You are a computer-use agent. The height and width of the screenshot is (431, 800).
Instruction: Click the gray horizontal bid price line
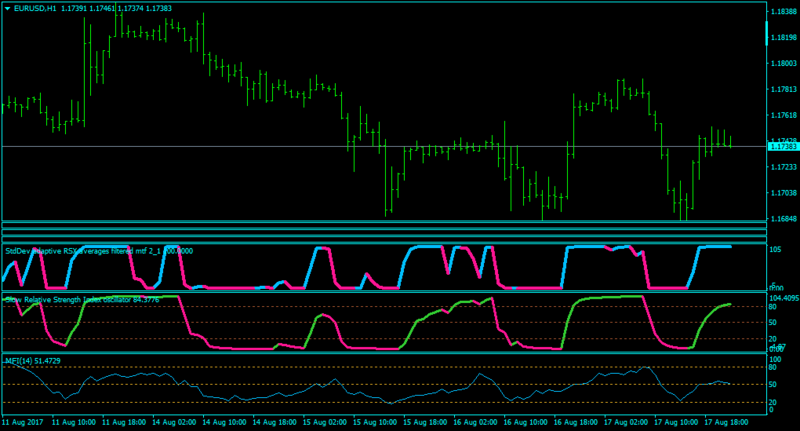(383, 146)
